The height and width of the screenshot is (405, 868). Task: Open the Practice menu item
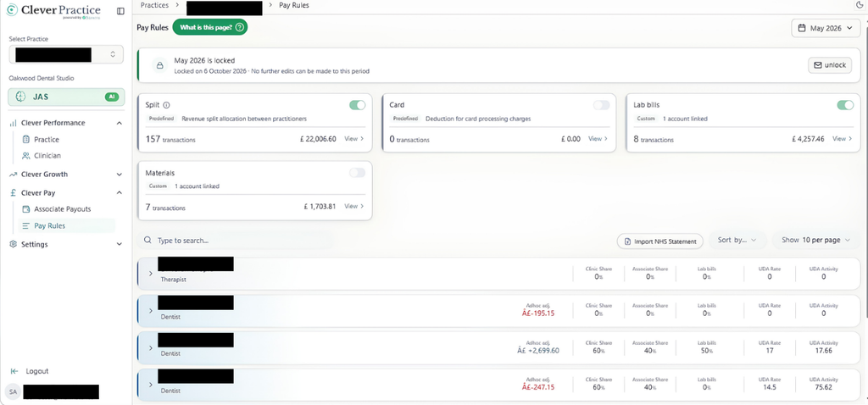click(47, 140)
